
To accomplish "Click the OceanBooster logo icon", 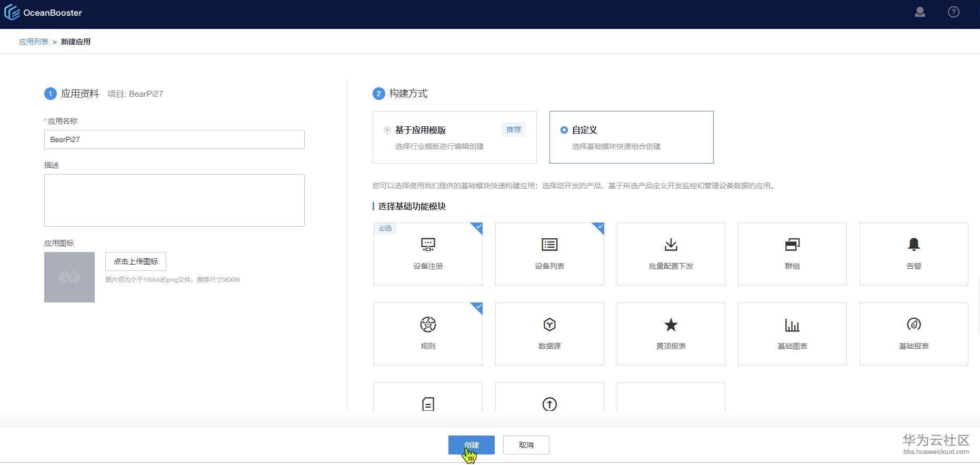I will (12, 13).
